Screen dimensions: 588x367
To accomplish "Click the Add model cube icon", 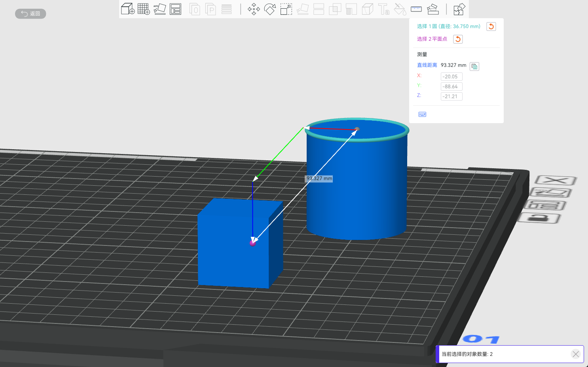I will (127, 9).
